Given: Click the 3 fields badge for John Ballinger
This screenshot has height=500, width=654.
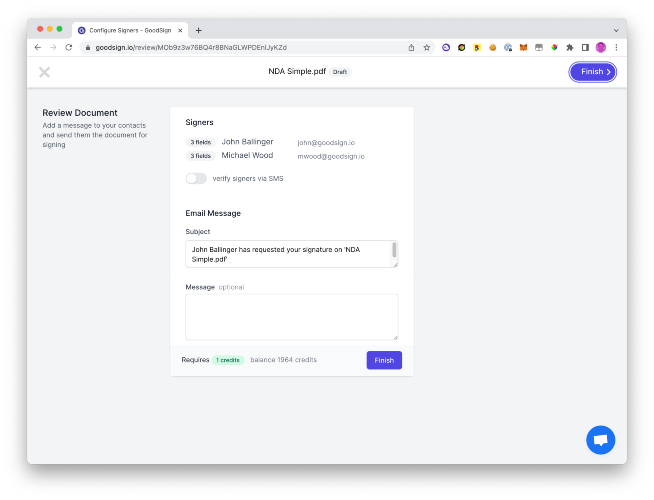Looking at the screenshot, I should tap(201, 142).
